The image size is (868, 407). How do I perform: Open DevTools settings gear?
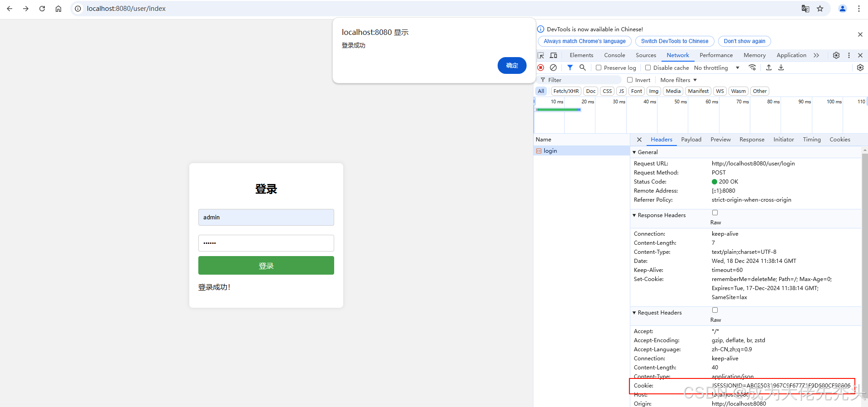(836, 55)
